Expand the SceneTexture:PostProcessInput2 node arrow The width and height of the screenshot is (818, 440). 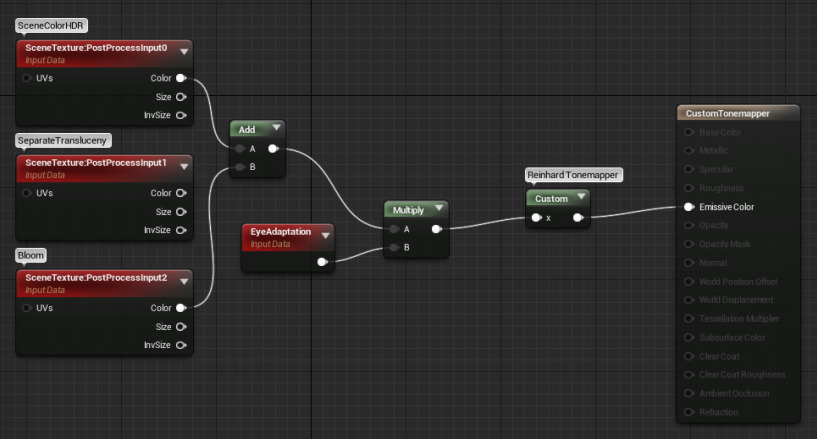tap(184, 281)
